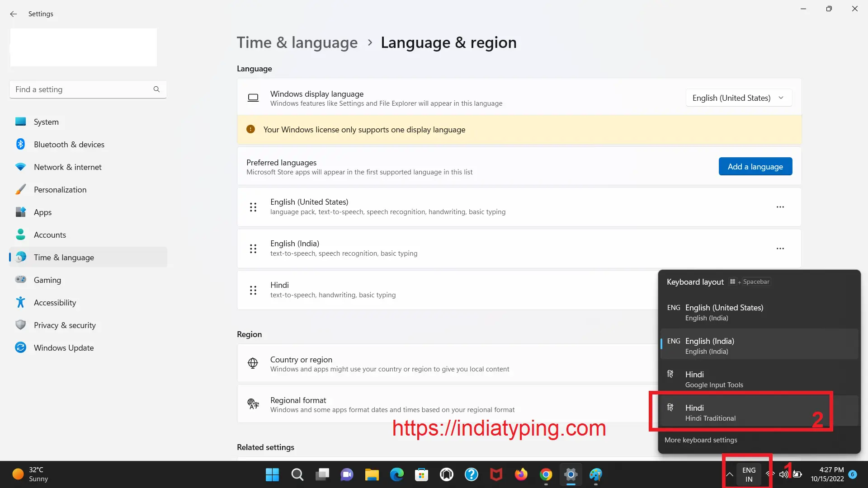This screenshot has height=488, width=868.
Task: Click Add a language button
Action: (755, 166)
